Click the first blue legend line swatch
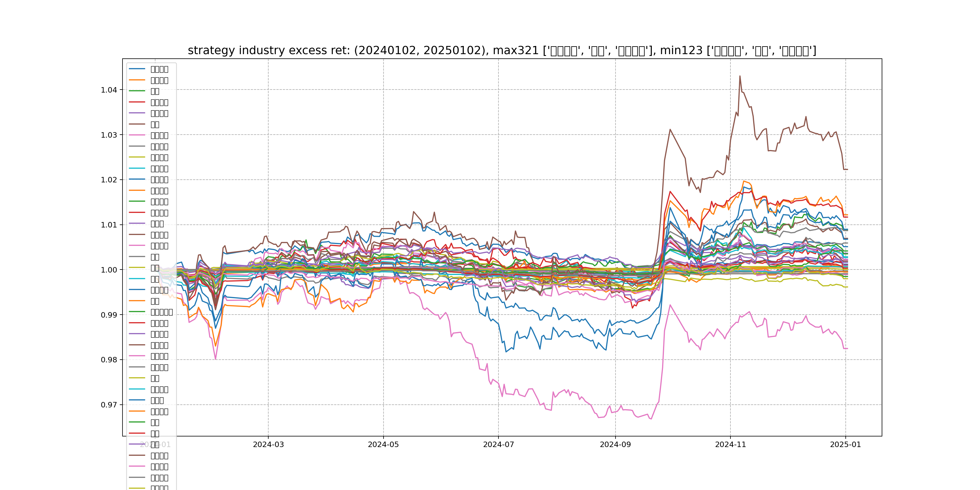Screen dimensions: 980x490 pyautogui.click(x=137, y=69)
